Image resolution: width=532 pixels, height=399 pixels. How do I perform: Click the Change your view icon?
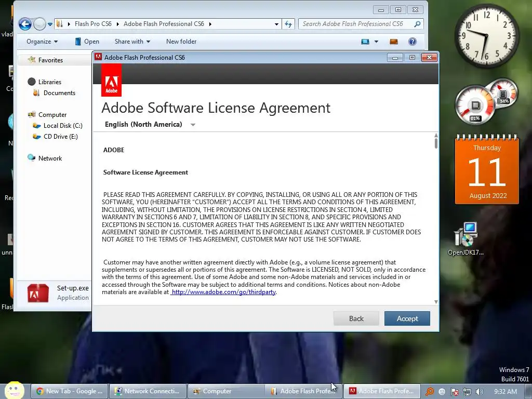tap(365, 42)
